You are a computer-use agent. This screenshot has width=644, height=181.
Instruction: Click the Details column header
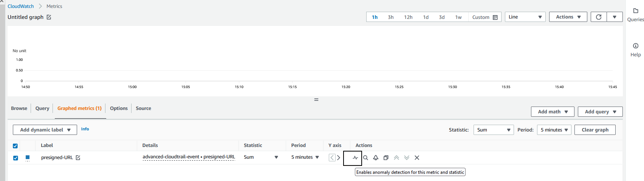[150, 145]
